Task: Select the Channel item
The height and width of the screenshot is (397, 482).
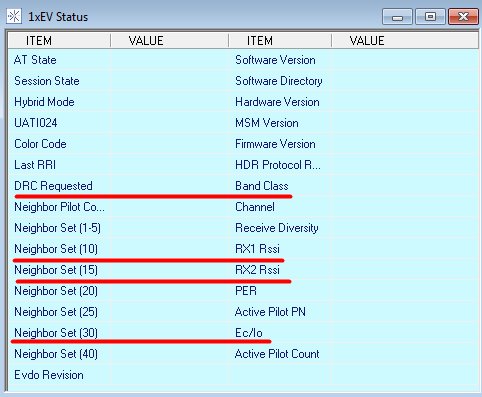Action: (x=255, y=207)
